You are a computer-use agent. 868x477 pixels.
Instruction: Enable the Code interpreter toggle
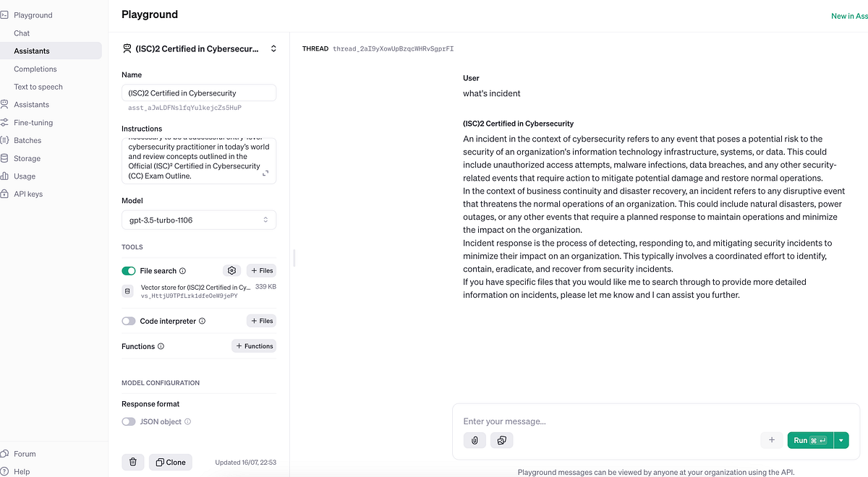(x=129, y=320)
